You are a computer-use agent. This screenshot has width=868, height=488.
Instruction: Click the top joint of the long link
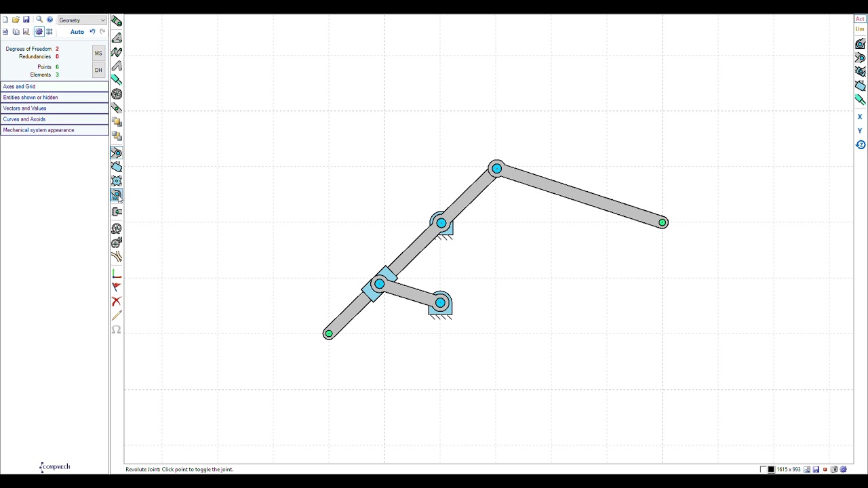(496, 169)
